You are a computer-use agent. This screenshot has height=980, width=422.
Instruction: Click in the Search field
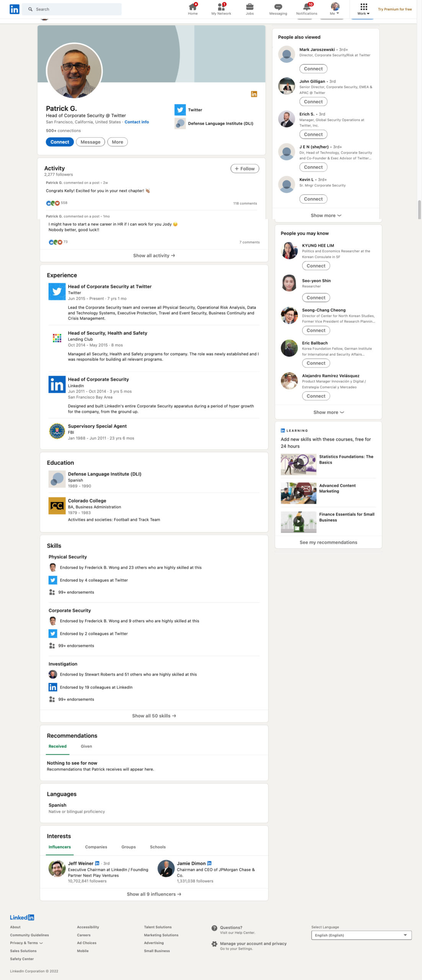(x=72, y=9)
